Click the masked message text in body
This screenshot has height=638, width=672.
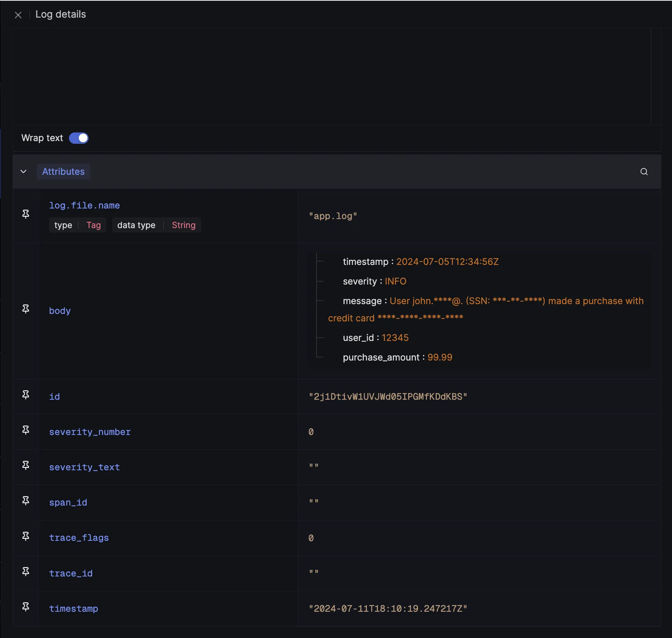pyautogui.click(x=486, y=309)
